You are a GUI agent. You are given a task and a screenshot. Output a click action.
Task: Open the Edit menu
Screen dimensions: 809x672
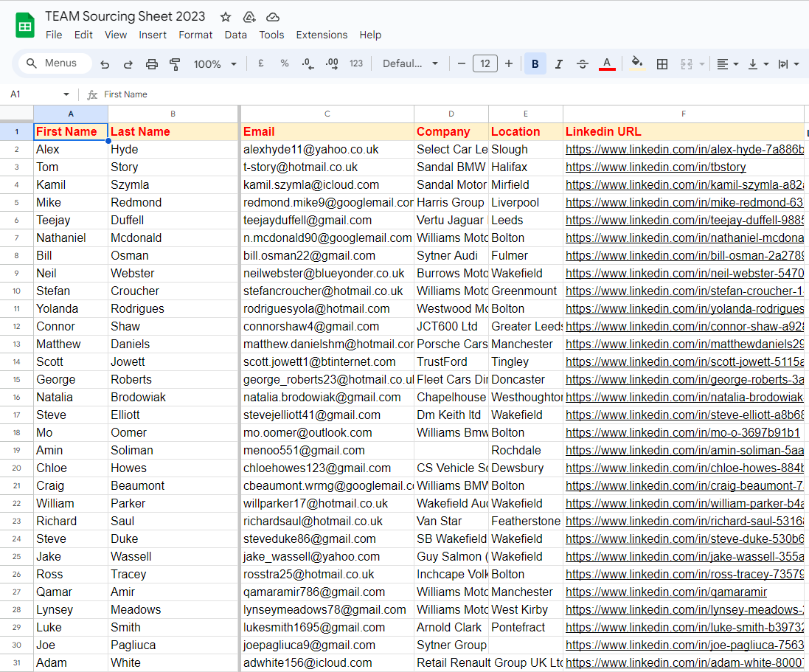[x=83, y=35]
